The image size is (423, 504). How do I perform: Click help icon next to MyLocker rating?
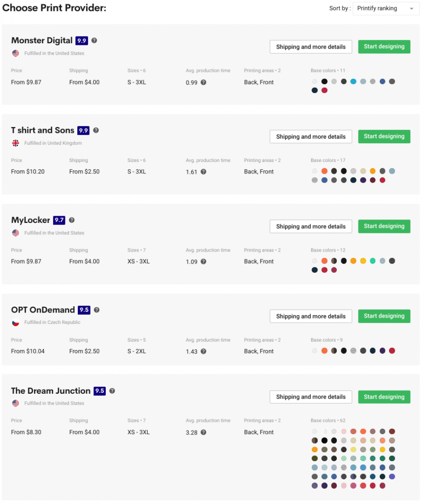72,220
